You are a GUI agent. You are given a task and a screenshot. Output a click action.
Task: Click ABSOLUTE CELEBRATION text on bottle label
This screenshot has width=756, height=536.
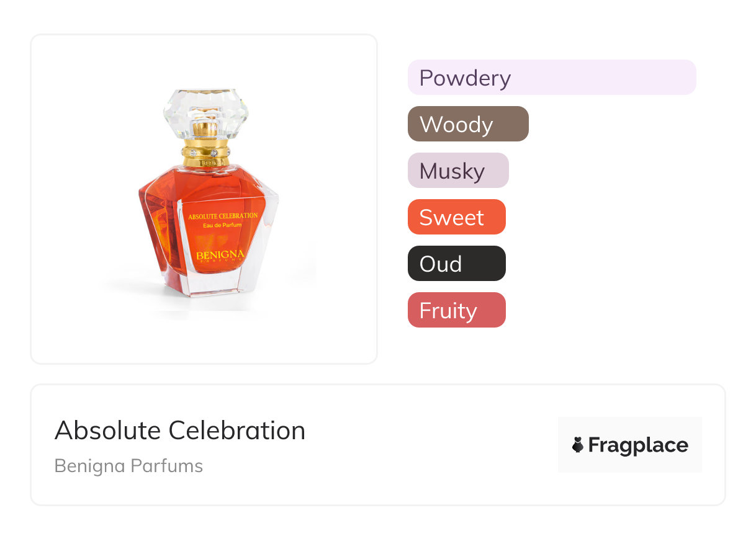tap(222, 215)
